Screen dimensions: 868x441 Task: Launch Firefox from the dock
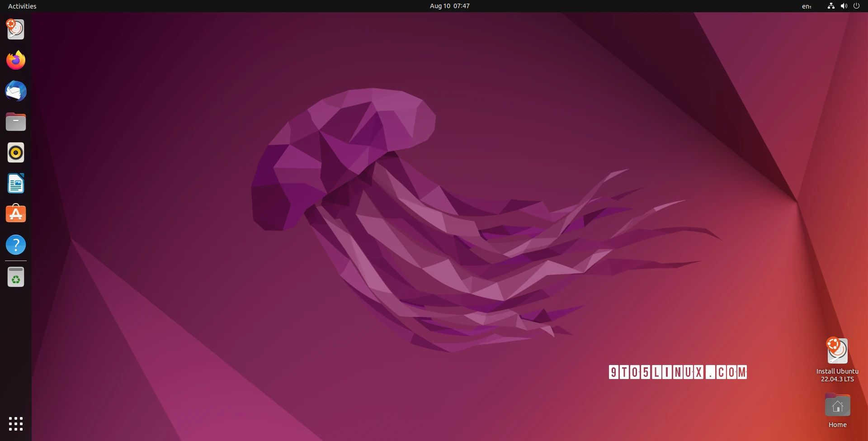point(16,60)
